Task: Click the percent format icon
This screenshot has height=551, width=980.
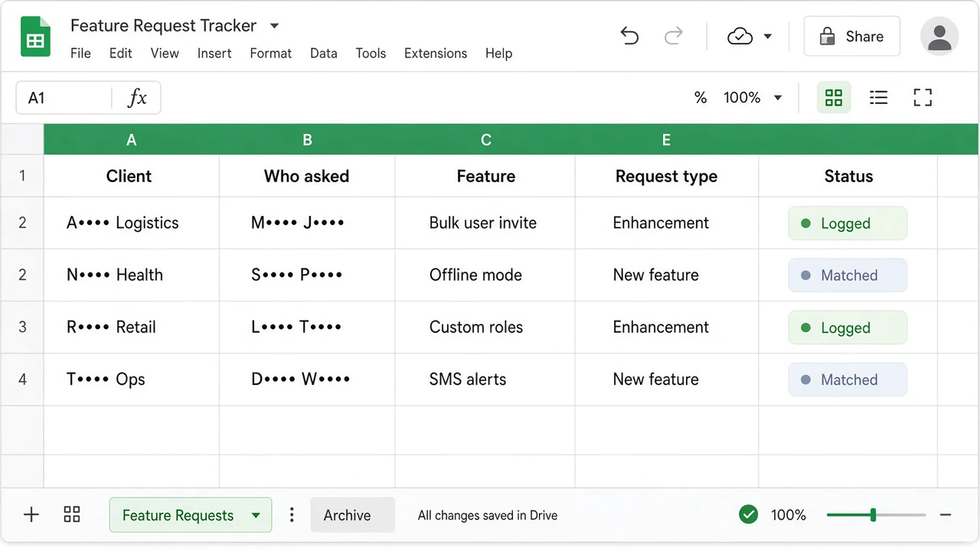Action: pyautogui.click(x=701, y=98)
